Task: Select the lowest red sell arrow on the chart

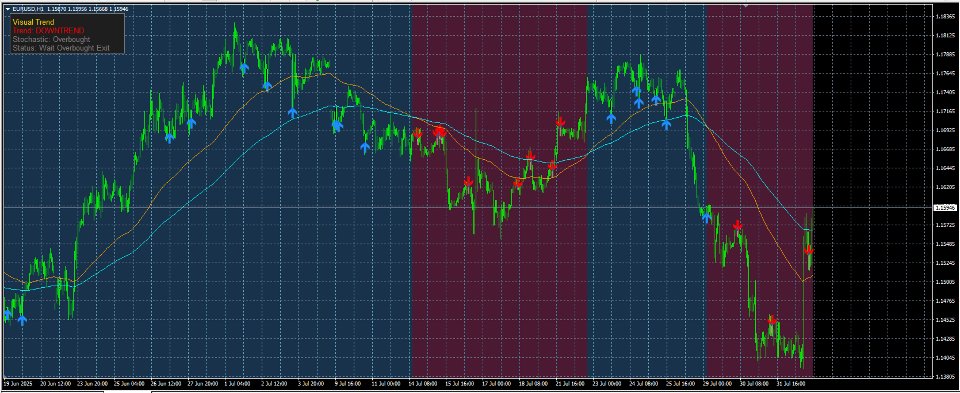Action: tap(771, 320)
